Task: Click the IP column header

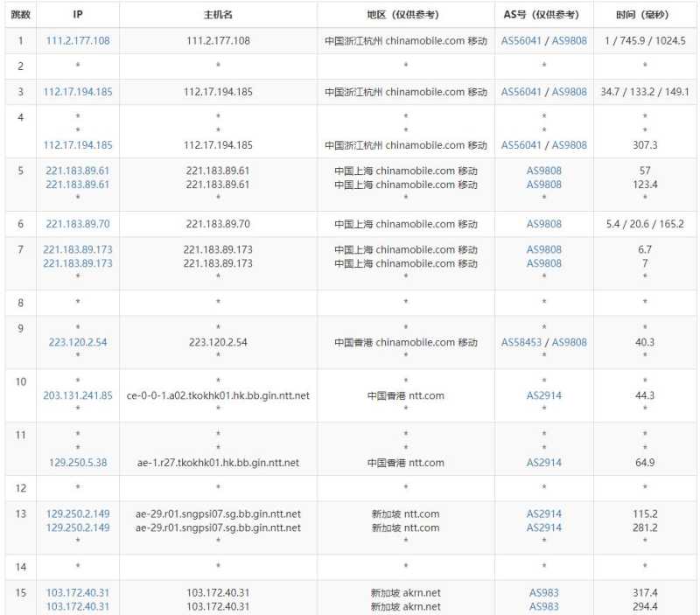Action: [77, 14]
